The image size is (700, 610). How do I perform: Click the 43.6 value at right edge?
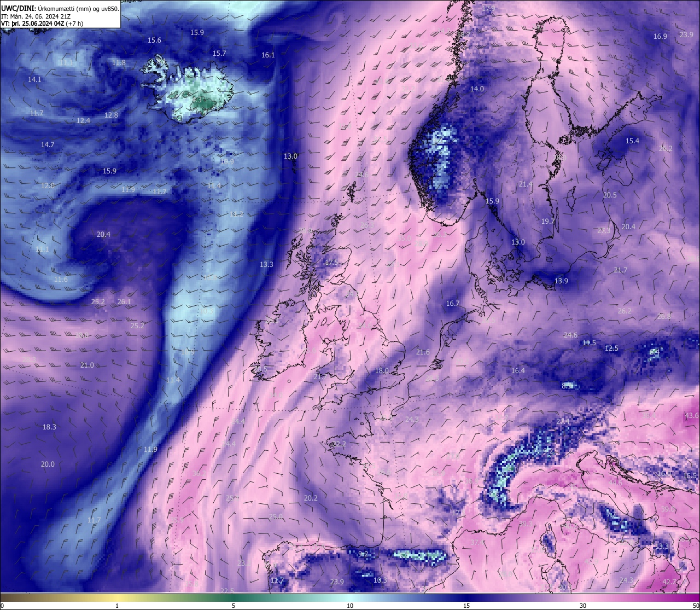[x=692, y=416]
